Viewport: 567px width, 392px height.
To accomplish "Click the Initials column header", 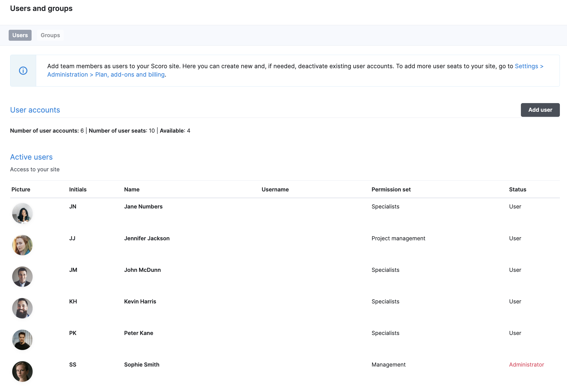I will pos(78,189).
